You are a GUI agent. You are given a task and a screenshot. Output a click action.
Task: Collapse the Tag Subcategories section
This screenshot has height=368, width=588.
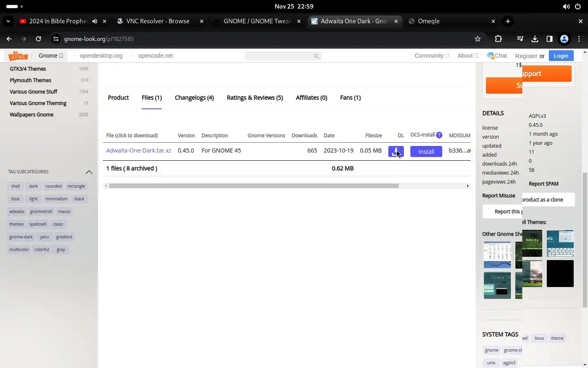[89, 172]
